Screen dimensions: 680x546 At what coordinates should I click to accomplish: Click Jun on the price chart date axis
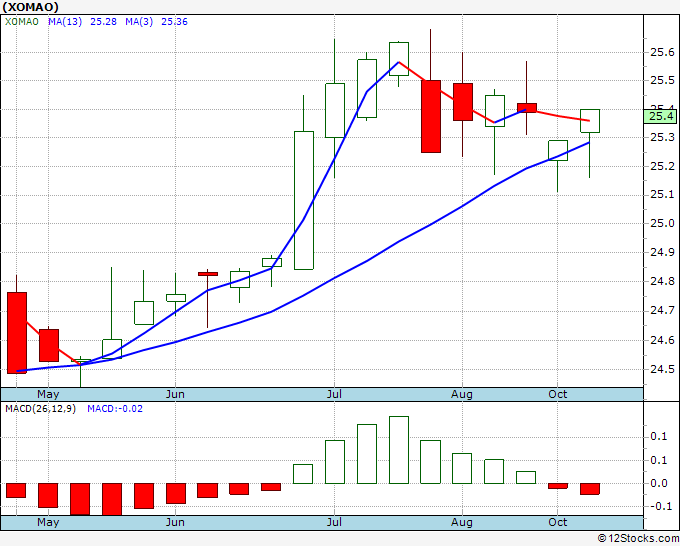tap(175, 394)
